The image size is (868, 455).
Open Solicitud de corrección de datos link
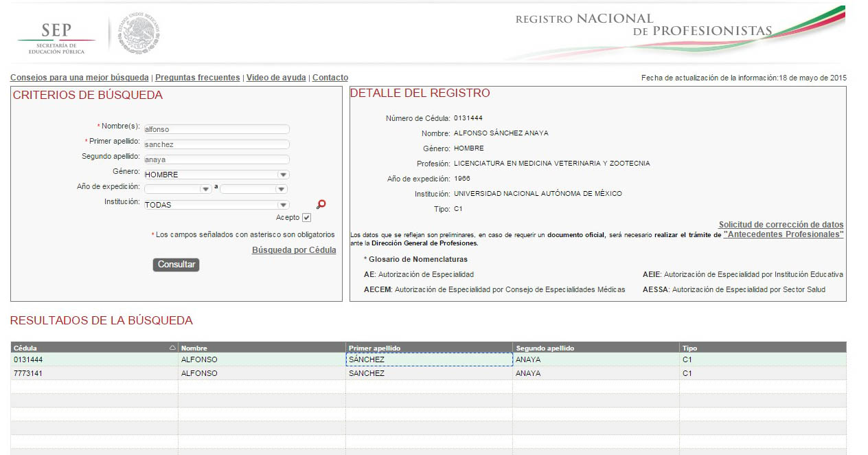[x=781, y=225]
